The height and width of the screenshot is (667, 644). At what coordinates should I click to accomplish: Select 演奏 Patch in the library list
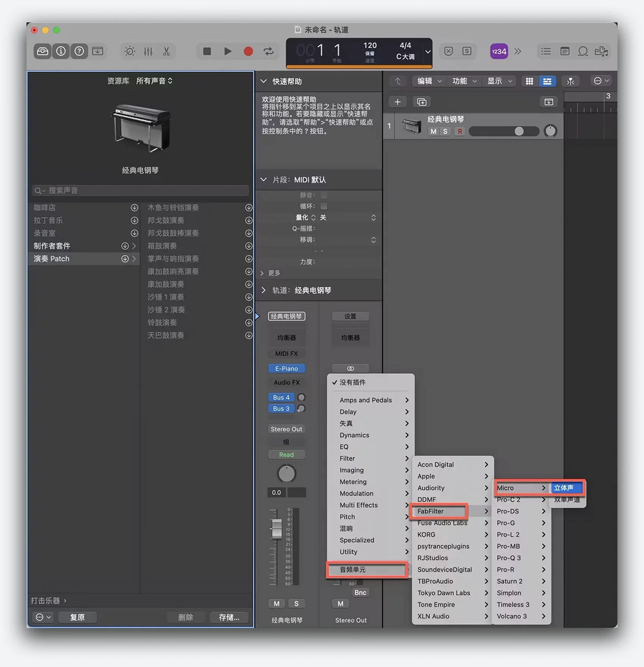[84, 258]
